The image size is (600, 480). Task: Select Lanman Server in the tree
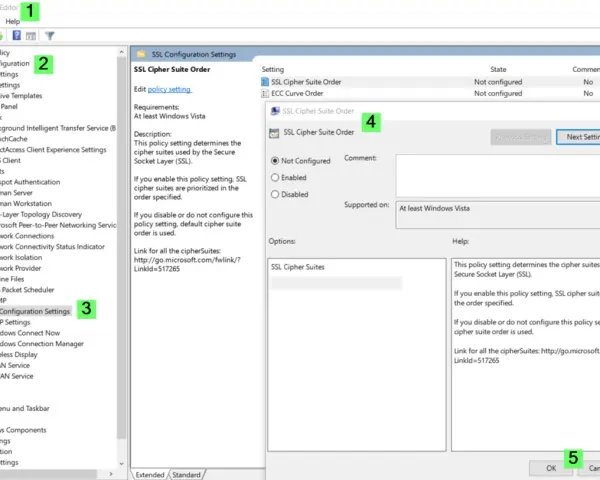pos(16,193)
